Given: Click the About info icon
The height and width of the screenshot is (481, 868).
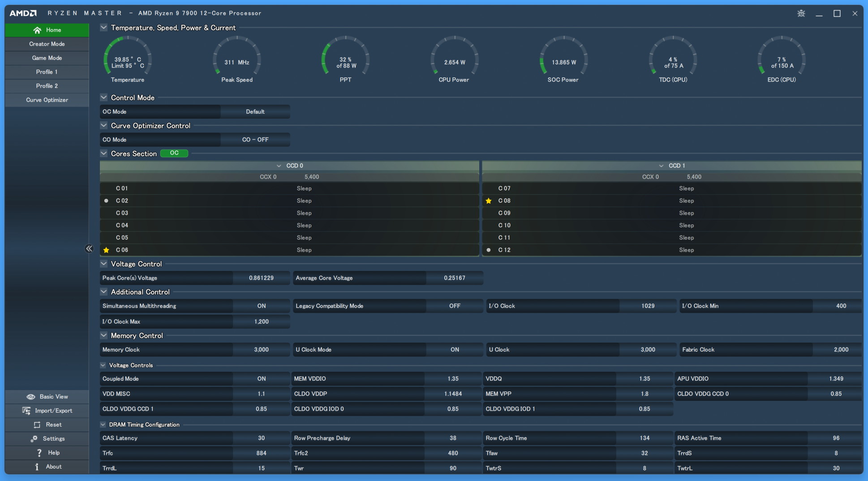Looking at the screenshot, I should click(x=37, y=467).
